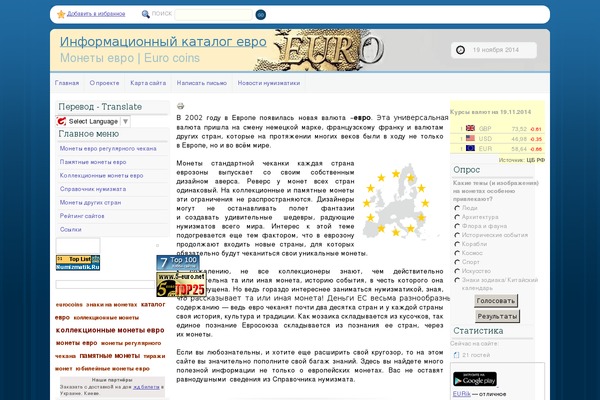Open 'Информационный каталог евро' header link

[x=163, y=41]
